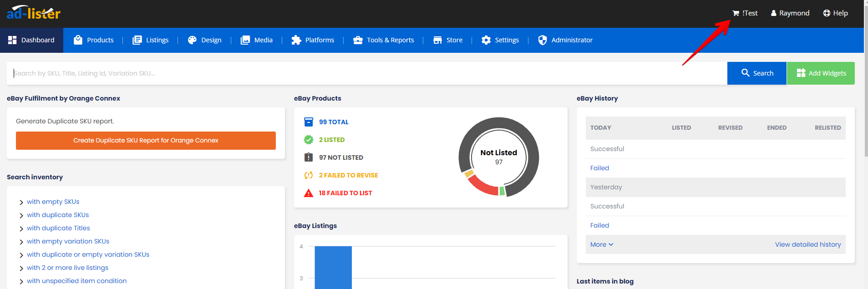
Task: Click the yellow segment of the donut chart
Action: (x=469, y=173)
